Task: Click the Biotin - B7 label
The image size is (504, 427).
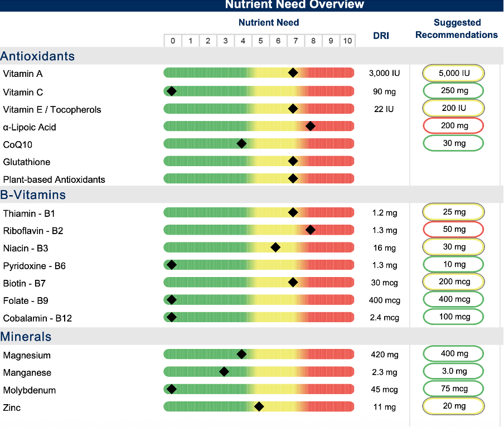Action: point(25,283)
